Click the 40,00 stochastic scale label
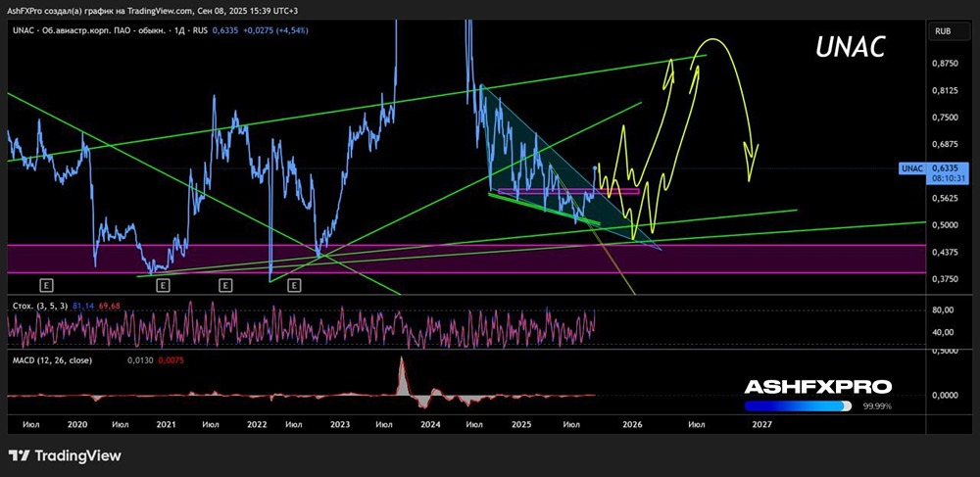 (942, 332)
